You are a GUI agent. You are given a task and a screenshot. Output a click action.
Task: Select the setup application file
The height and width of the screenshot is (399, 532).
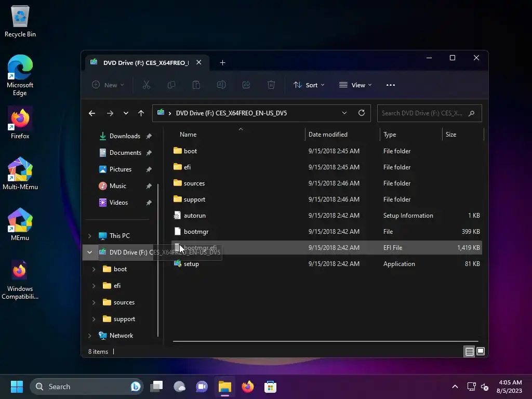pyautogui.click(x=327, y=263)
